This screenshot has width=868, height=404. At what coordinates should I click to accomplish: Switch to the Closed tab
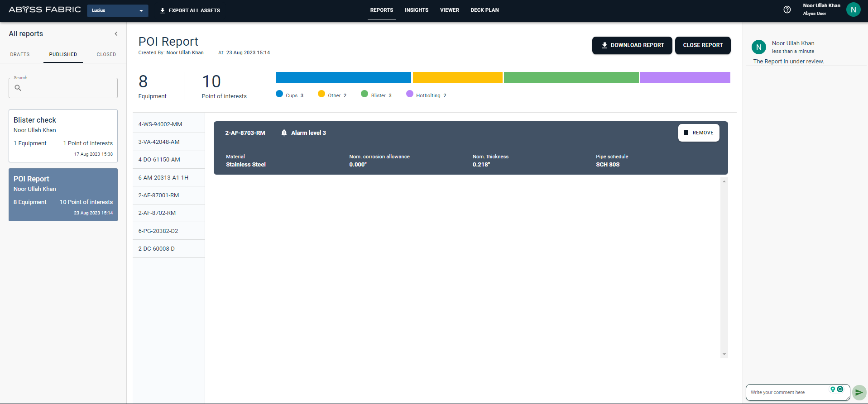tap(106, 54)
